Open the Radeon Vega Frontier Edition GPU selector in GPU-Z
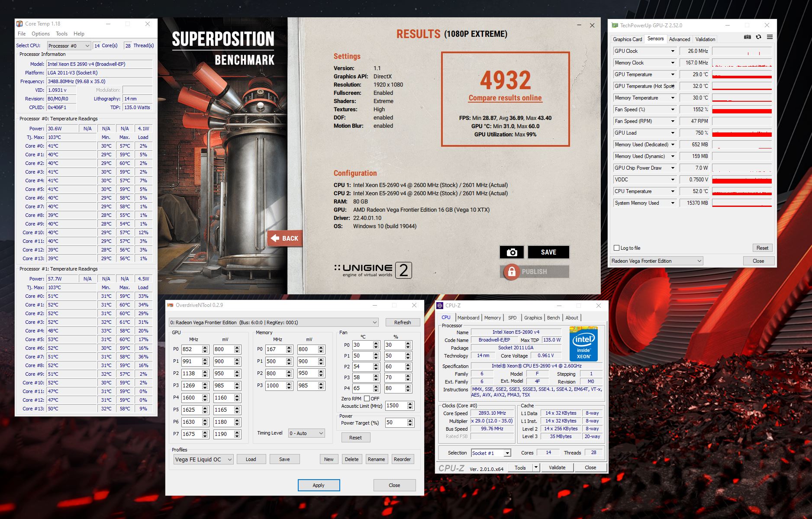812x519 pixels. [656, 261]
